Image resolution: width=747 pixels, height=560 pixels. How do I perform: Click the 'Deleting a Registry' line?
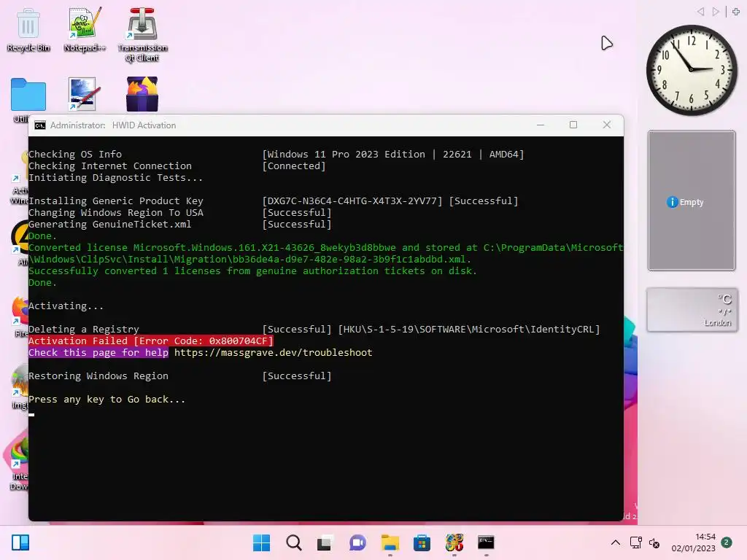83,330
